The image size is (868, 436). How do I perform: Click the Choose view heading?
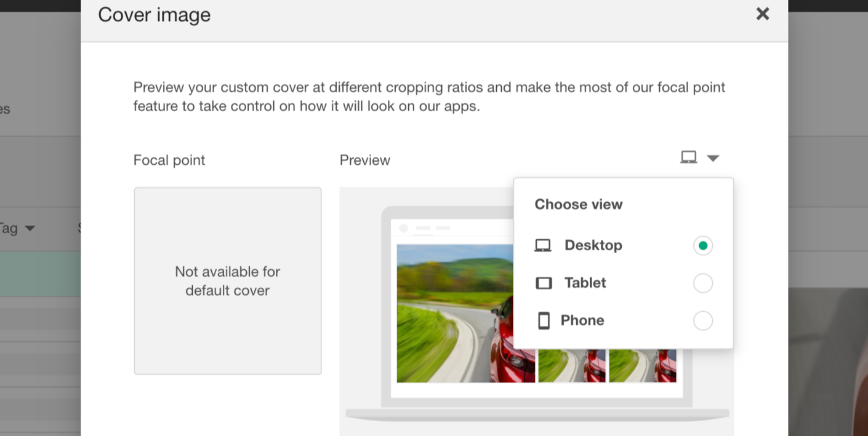coord(579,204)
